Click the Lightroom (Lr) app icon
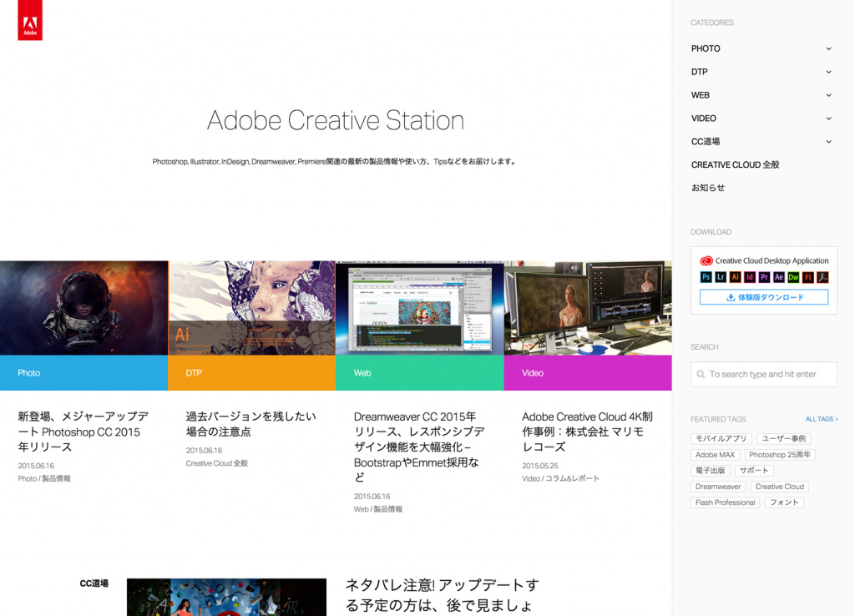This screenshot has height=616, width=855. 721,277
